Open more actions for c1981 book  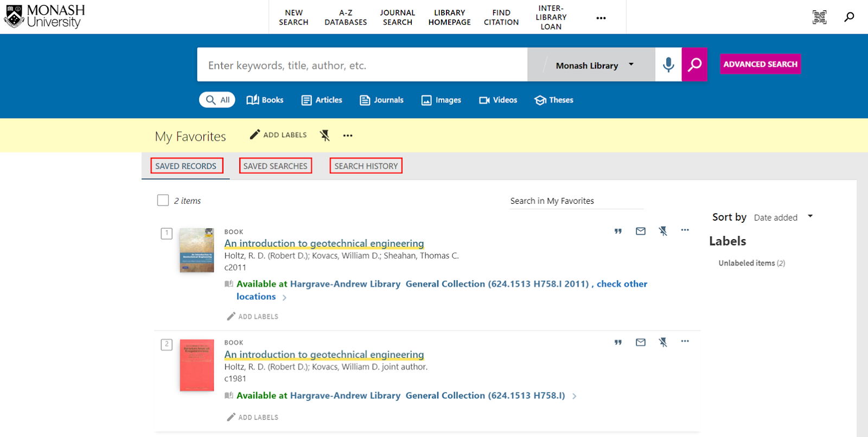click(x=685, y=341)
